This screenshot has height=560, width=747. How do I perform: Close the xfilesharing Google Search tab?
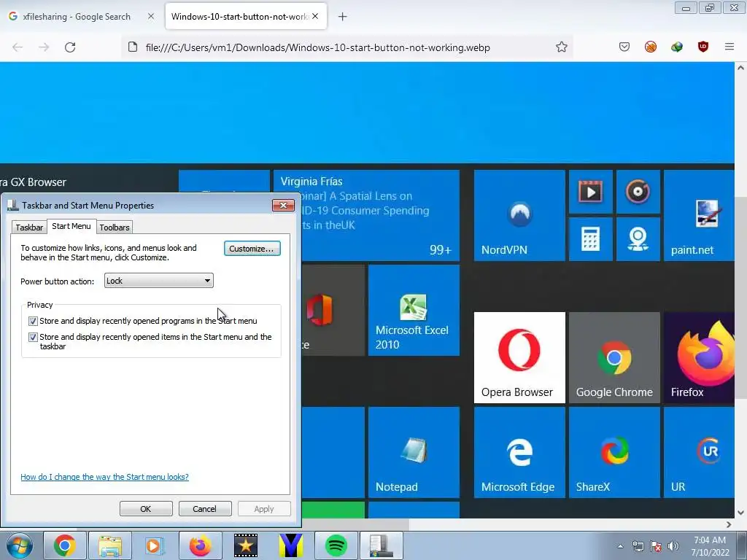click(x=150, y=16)
